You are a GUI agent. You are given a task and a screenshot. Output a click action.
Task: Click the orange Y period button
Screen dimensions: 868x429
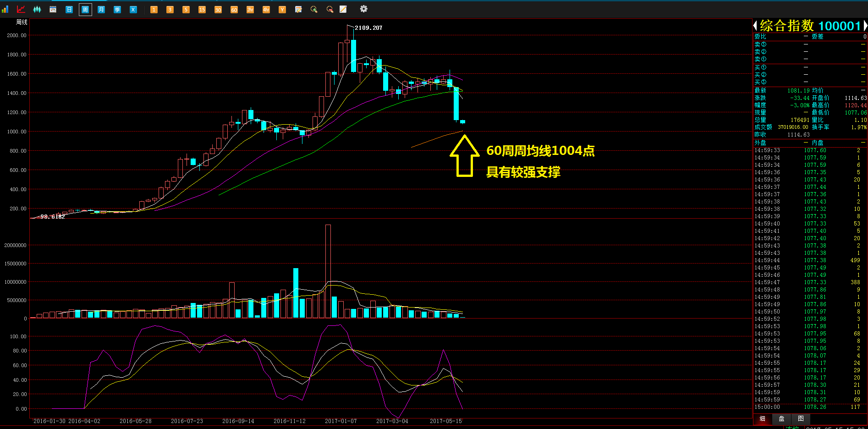click(x=282, y=9)
